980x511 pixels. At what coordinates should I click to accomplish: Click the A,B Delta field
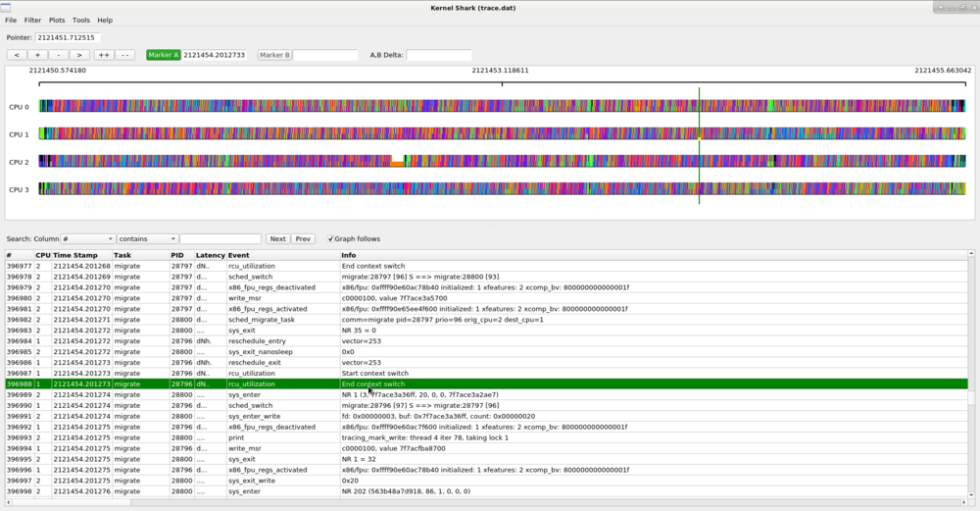(x=439, y=55)
